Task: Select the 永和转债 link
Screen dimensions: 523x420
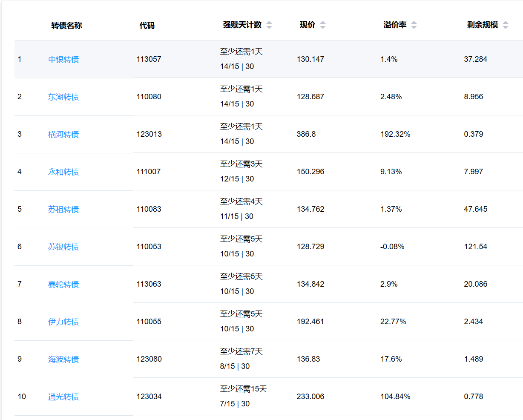Action: tap(63, 172)
